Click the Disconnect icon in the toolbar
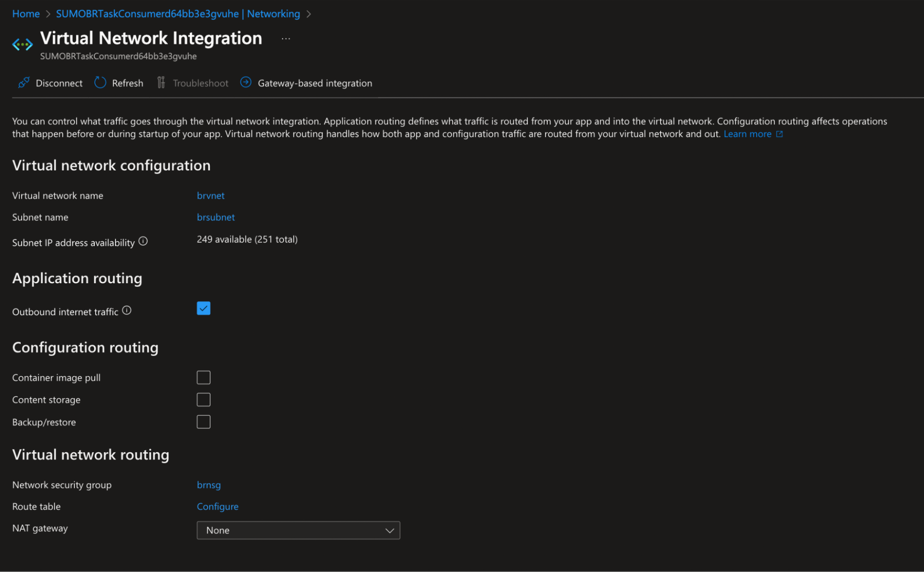 tap(24, 83)
